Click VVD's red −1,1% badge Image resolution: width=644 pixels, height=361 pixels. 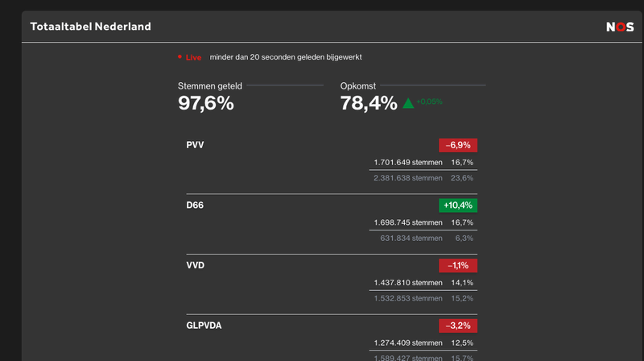(x=458, y=265)
